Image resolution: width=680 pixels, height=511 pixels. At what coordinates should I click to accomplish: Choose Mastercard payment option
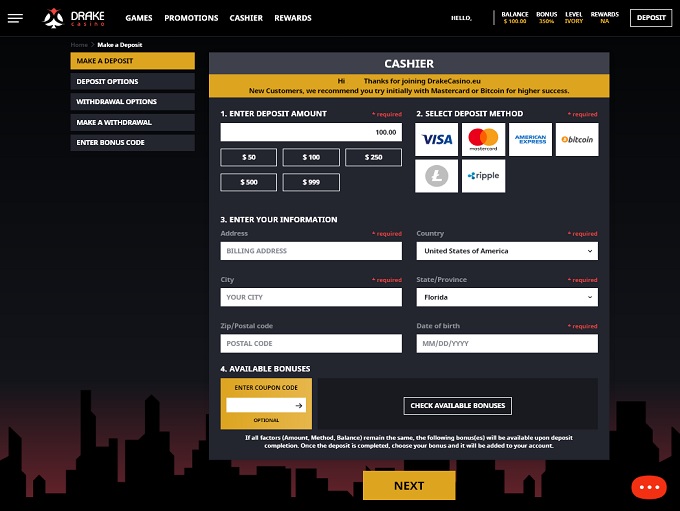483,140
